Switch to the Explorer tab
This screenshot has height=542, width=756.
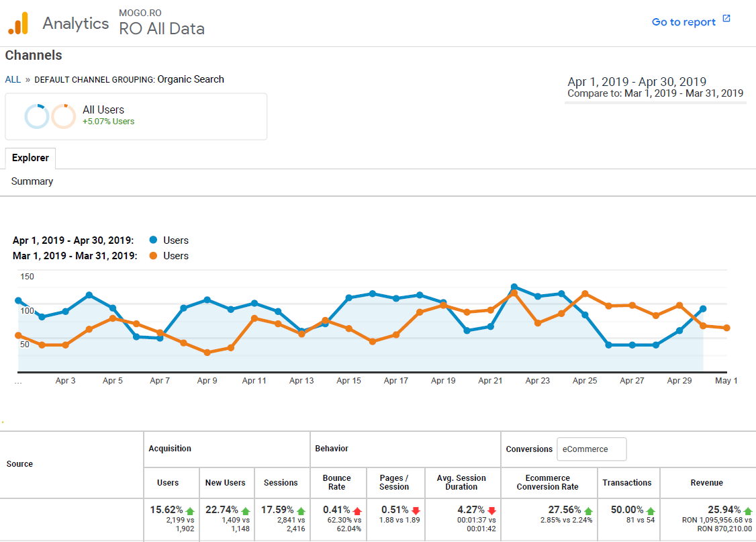[x=30, y=158]
